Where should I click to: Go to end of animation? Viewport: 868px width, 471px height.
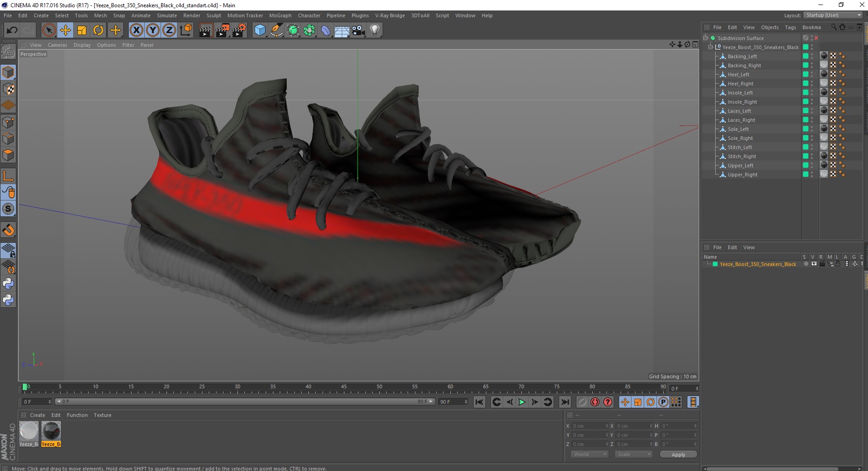pos(565,402)
